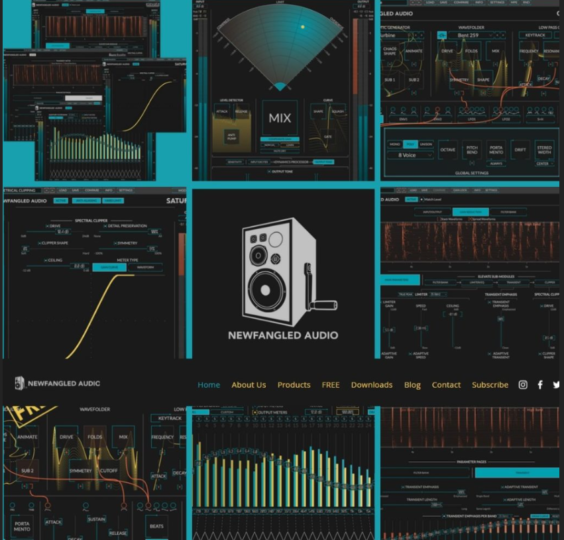Click the large MIX knob in compressor image
This screenshot has width=564, height=540.
pyautogui.click(x=280, y=118)
